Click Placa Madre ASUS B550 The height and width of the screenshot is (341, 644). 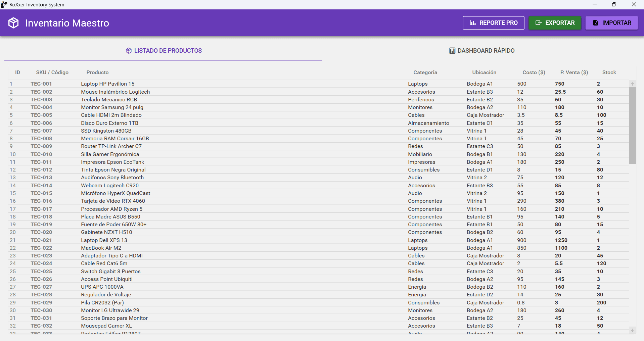point(110,217)
